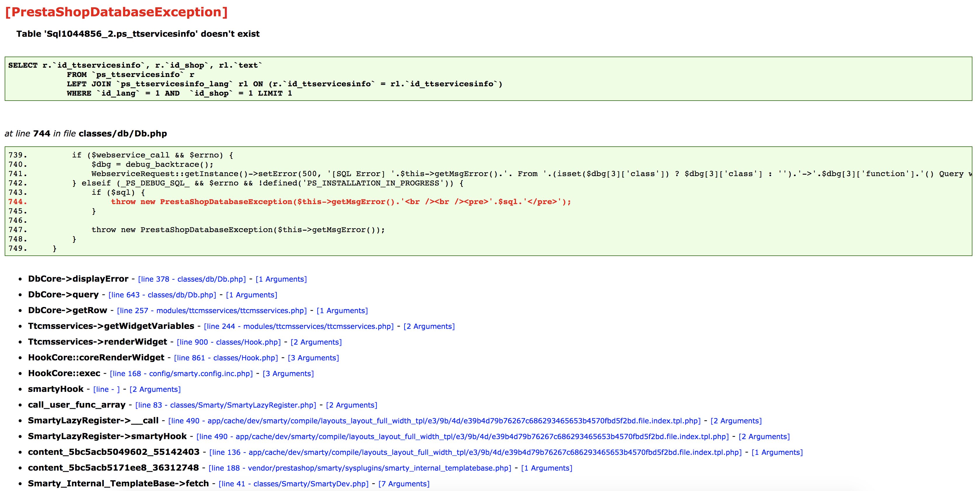
Task: Open line 900 classes/Hook.php link
Action: (229, 342)
